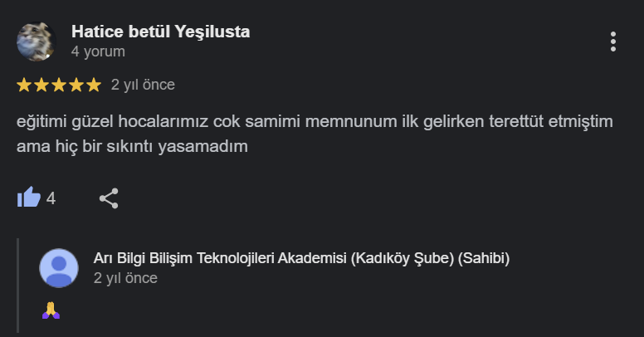The height and width of the screenshot is (337, 644).
Task: Click the share icon under the review
Action: [x=109, y=198]
